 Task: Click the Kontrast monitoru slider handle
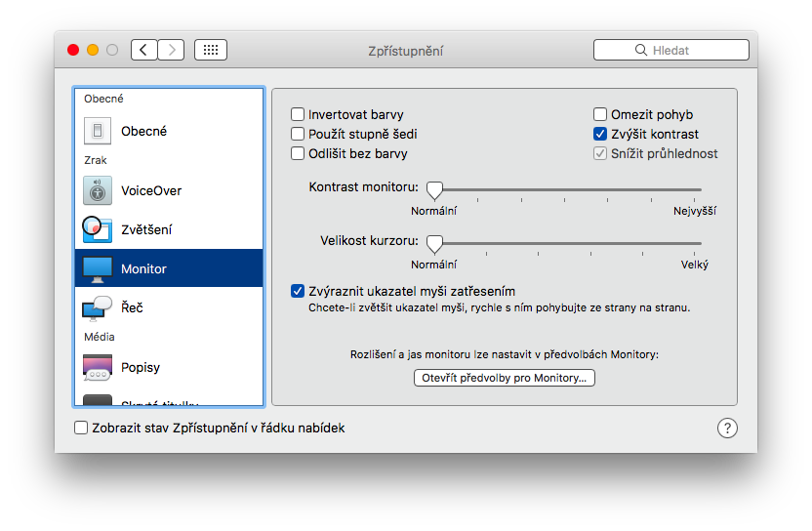(x=434, y=189)
